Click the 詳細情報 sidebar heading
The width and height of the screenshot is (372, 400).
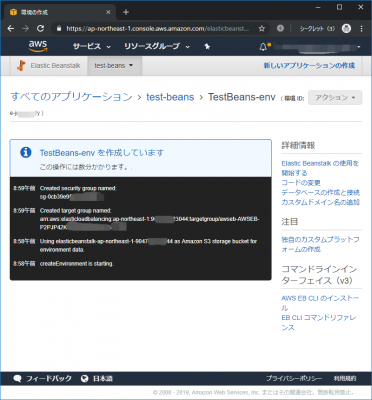(x=298, y=145)
